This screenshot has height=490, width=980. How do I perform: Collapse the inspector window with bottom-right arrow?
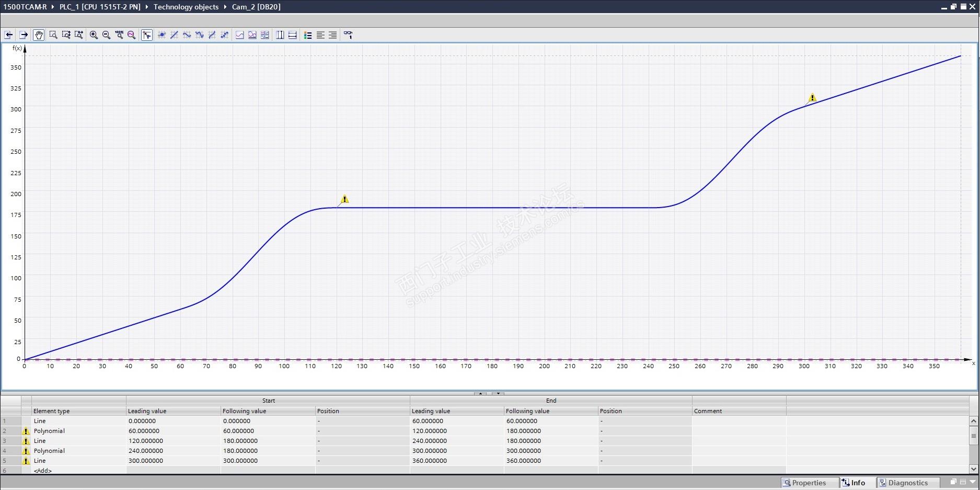[x=973, y=482]
